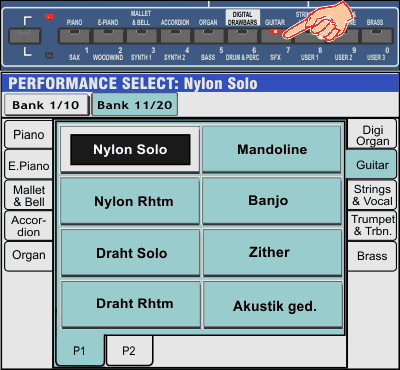This screenshot has width=400, height=370.
Task: Select the Piano hardware button on the top panel
Action: click(x=74, y=36)
